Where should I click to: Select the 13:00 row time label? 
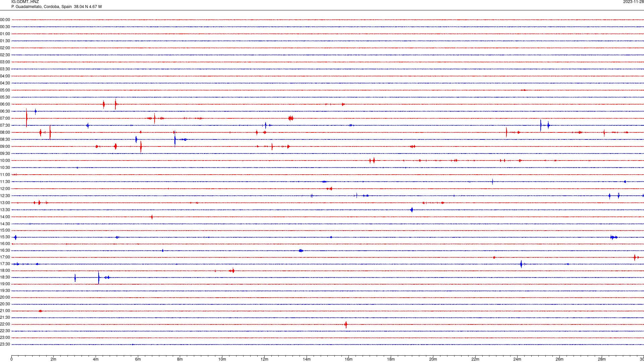5,203
